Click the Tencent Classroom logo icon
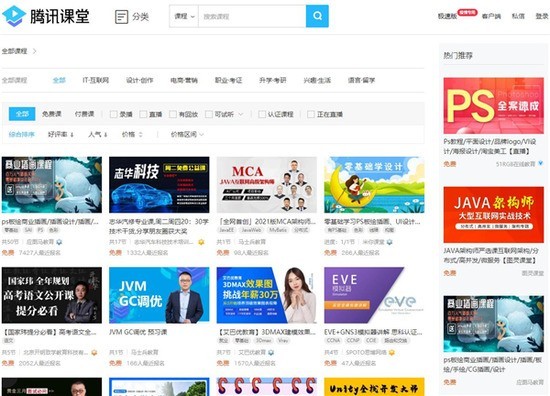550x396 pixels. [x=14, y=16]
